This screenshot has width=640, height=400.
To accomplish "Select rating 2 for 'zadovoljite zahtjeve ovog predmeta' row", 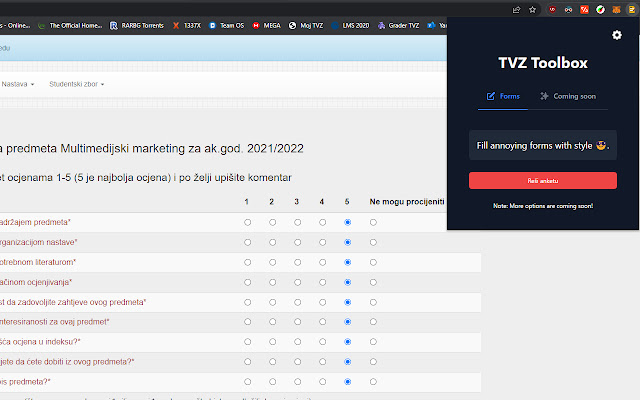I will pyautogui.click(x=272, y=302).
